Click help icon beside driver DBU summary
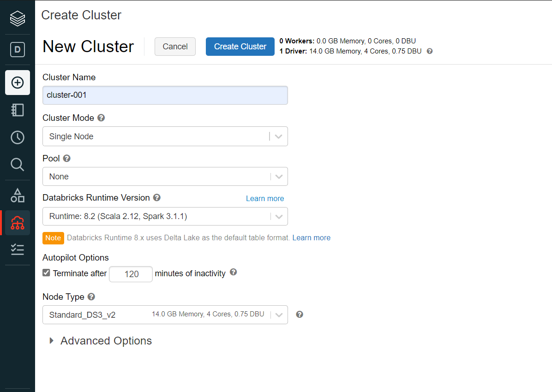The width and height of the screenshot is (552, 392). [x=430, y=51]
